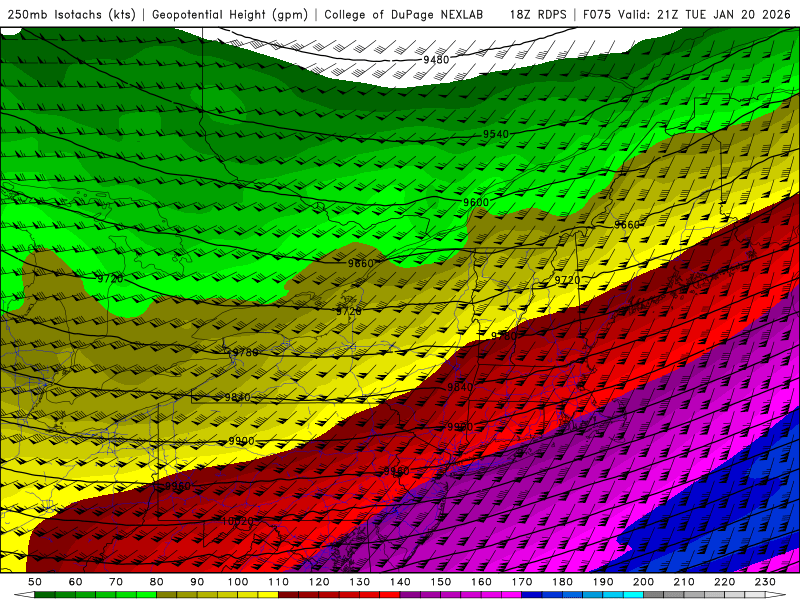Click the 220 value on the color scale
This screenshot has width=800, height=600.
[724, 582]
